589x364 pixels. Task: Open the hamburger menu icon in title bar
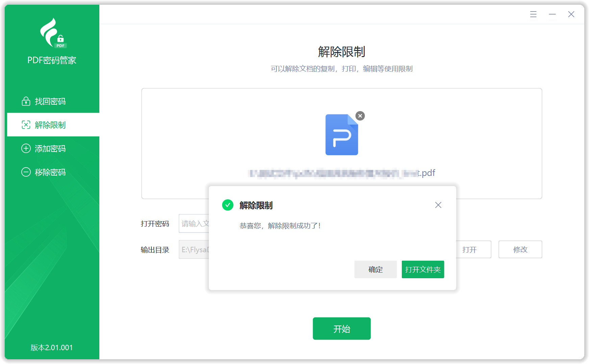[533, 14]
